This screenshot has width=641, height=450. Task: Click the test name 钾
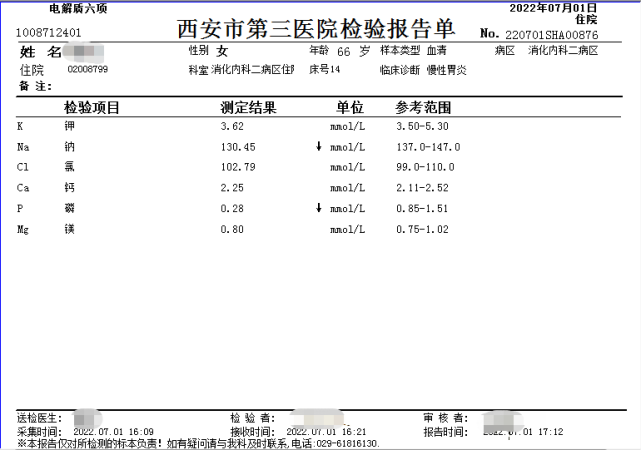click(69, 126)
